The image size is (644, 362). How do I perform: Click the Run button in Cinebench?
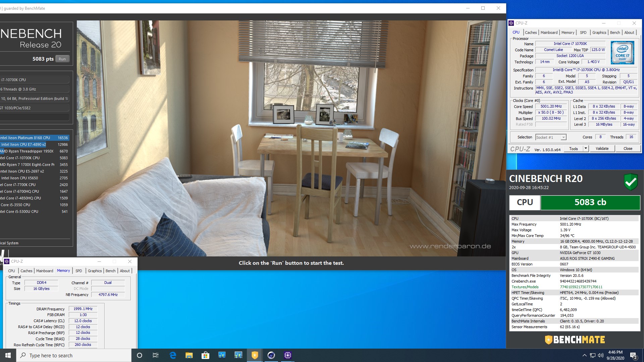(62, 59)
